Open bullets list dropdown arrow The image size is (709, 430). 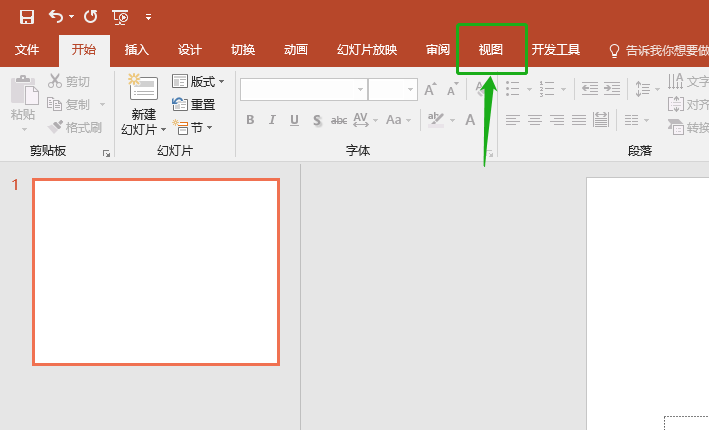coord(529,89)
